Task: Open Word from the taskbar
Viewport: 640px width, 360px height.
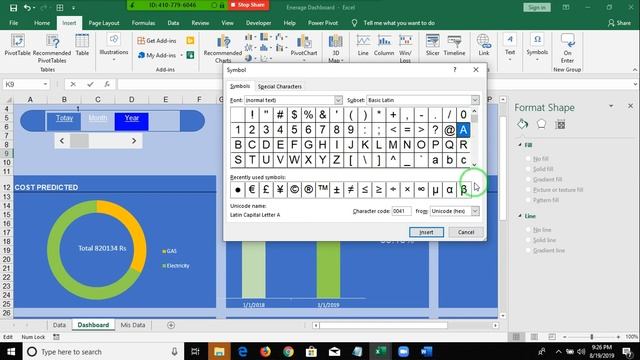Action: pos(427,351)
